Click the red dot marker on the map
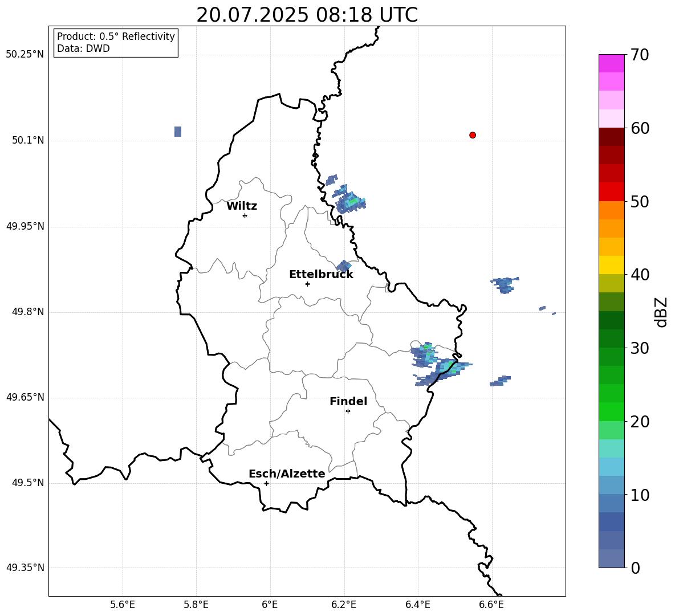675x616 pixels. click(x=473, y=135)
